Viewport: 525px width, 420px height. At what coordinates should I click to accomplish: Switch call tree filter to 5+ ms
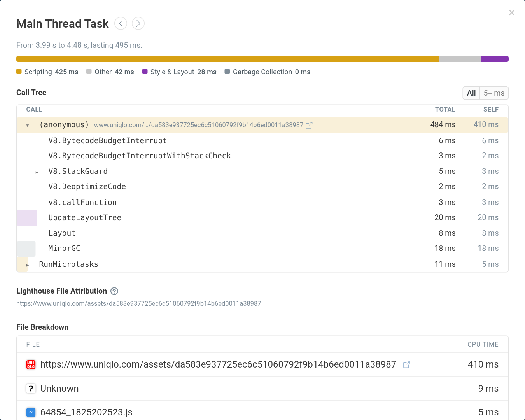tap(494, 93)
